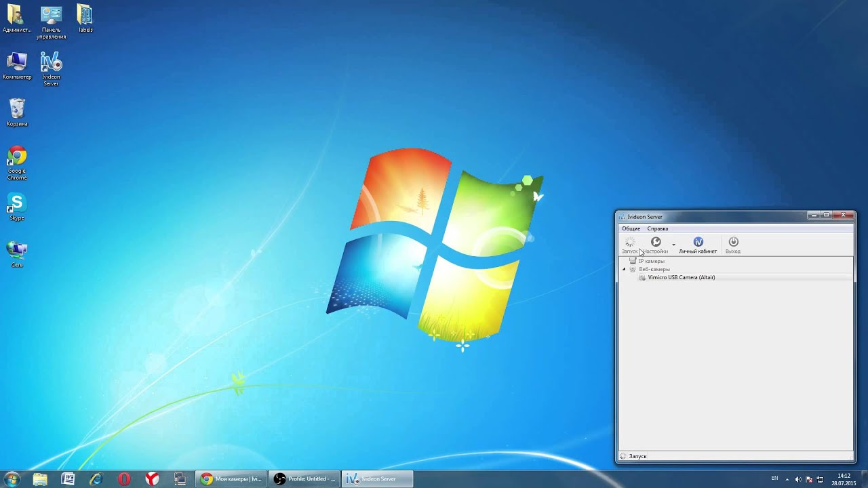This screenshot has height=488, width=868.
Task: Select the Корзина recycle bin icon
Action: (x=17, y=113)
